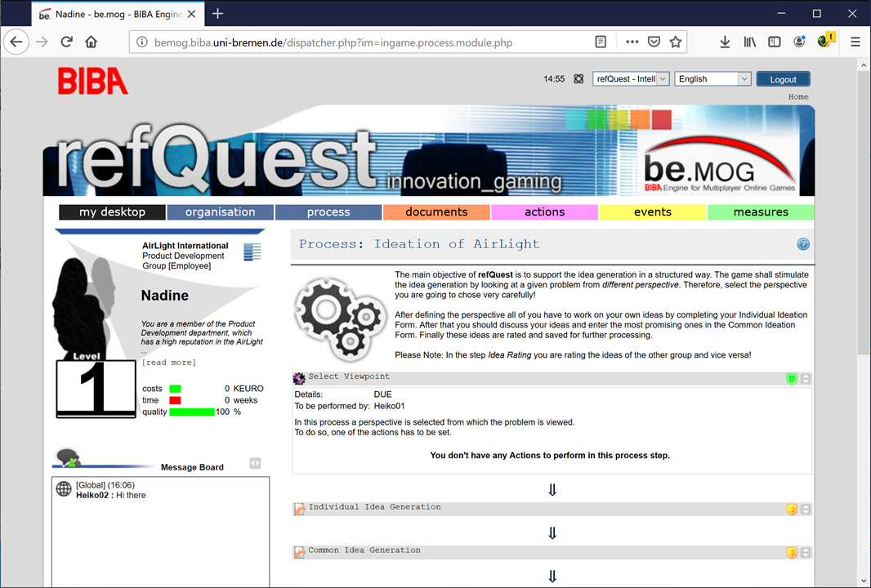This screenshot has height=588, width=871.
Task: Show the Firefox sidebar
Action: click(775, 42)
